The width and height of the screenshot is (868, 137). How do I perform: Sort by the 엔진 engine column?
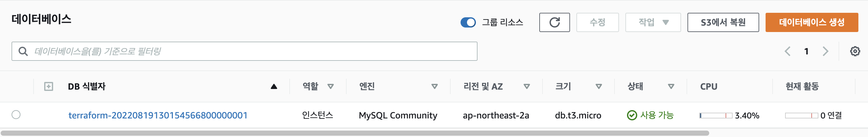(434, 86)
